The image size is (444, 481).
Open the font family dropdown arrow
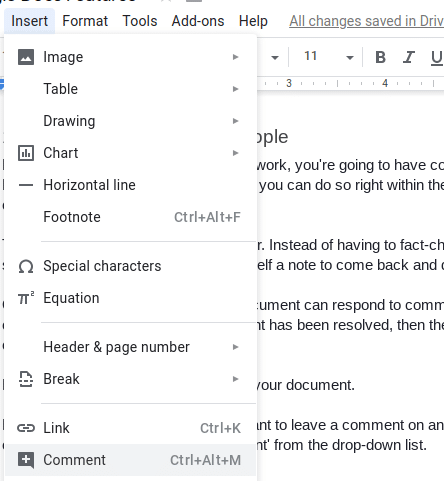(275, 58)
